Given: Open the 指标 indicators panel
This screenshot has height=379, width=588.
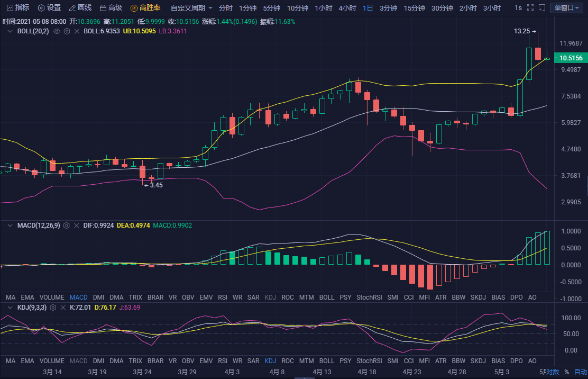Looking at the screenshot, I should click(17, 8).
